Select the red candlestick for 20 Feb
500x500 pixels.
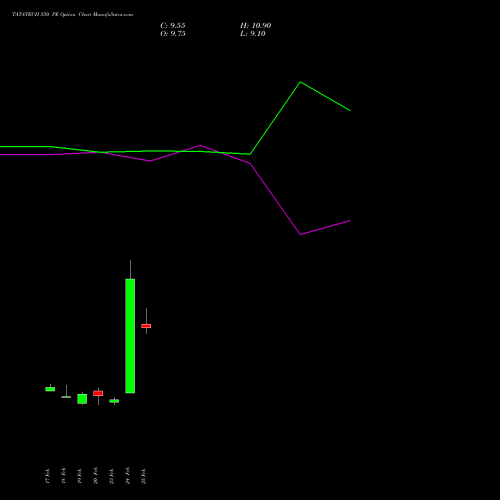(98, 393)
